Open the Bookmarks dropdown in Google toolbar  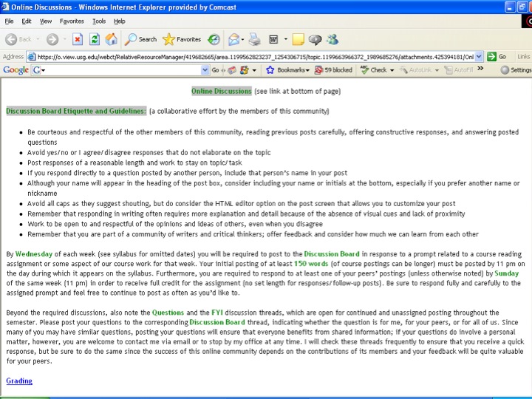[x=287, y=70]
